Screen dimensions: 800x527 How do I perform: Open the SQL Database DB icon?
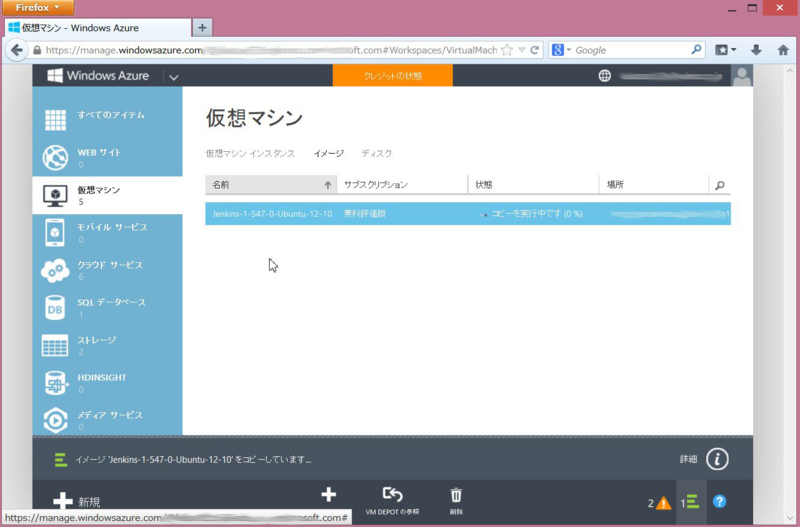(55, 308)
